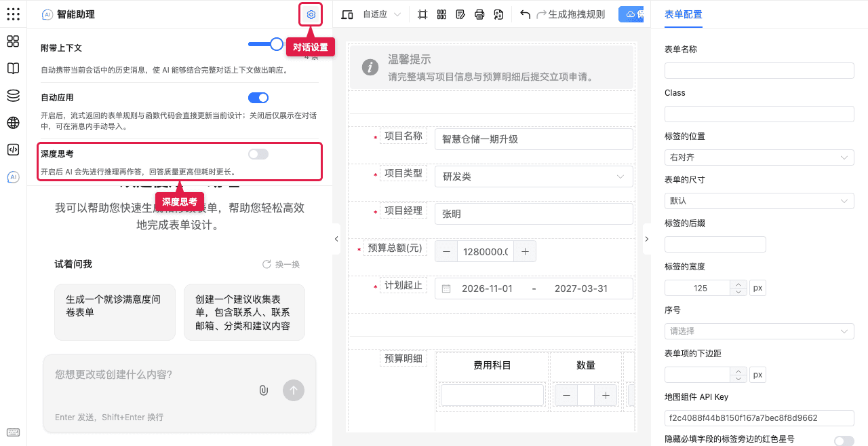Click 项目经理 field containing 张明
This screenshot has height=446, width=868.
point(534,214)
